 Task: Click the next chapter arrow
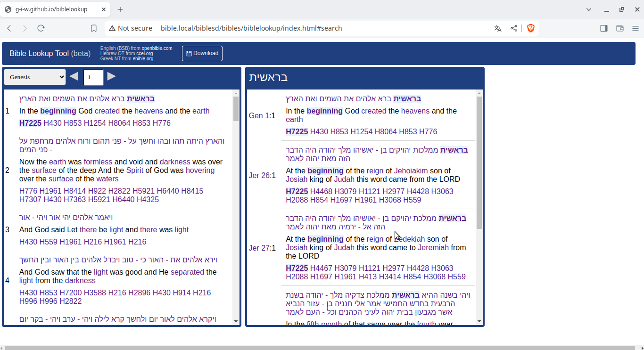(111, 76)
